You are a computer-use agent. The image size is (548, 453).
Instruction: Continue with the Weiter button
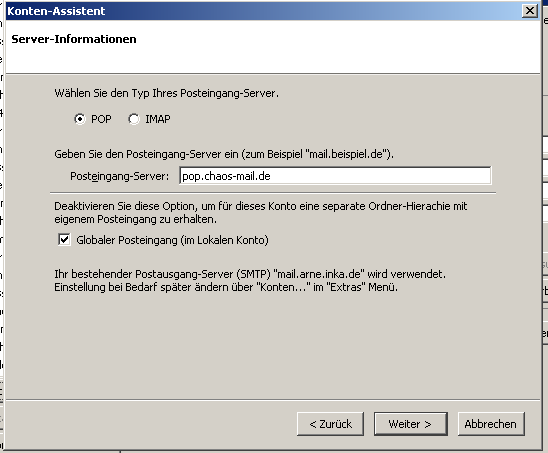411,424
